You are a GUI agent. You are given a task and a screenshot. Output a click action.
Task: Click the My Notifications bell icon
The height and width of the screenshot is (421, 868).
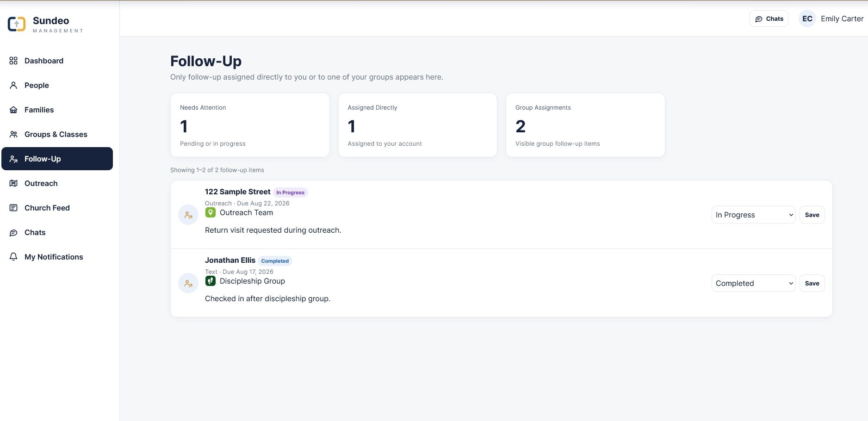coord(13,257)
